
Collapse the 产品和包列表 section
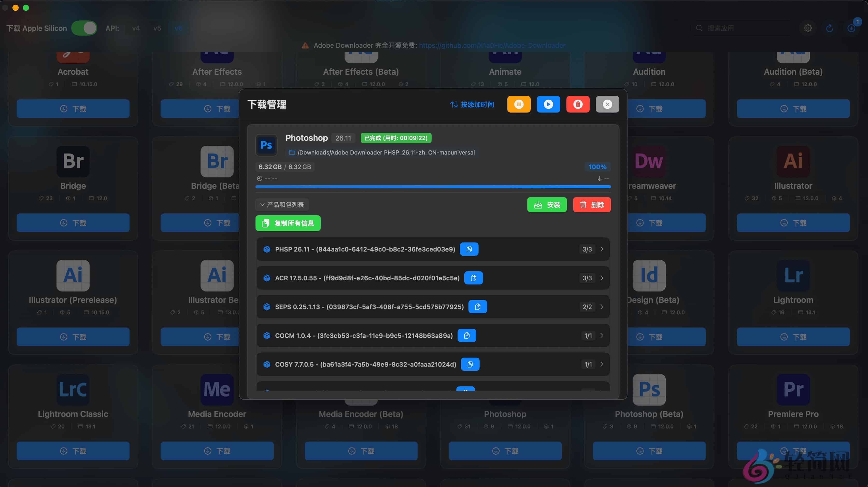tap(282, 205)
